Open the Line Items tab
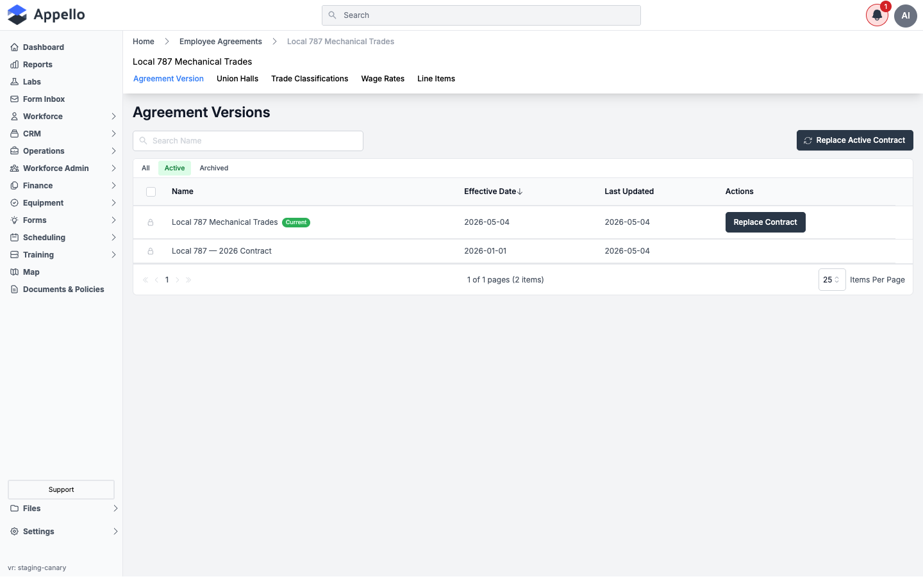This screenshot has height=588, width=923. (x=436, y=79)
